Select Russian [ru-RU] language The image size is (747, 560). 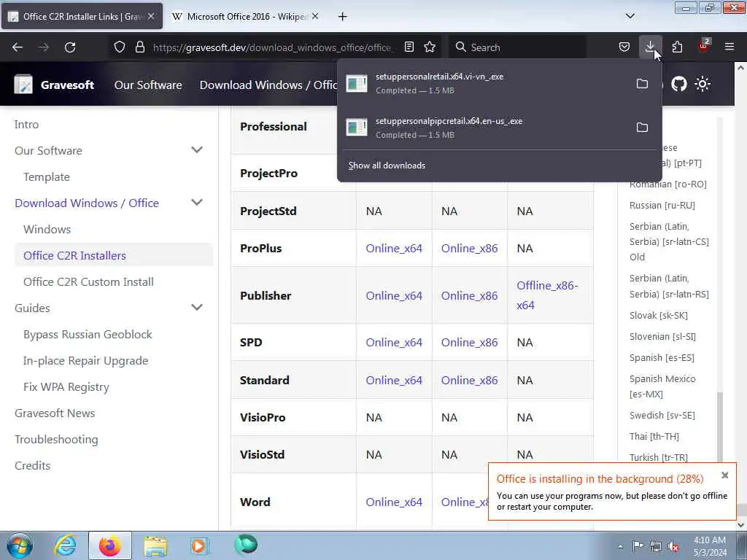pyautogui.click(x=662, y=205)
